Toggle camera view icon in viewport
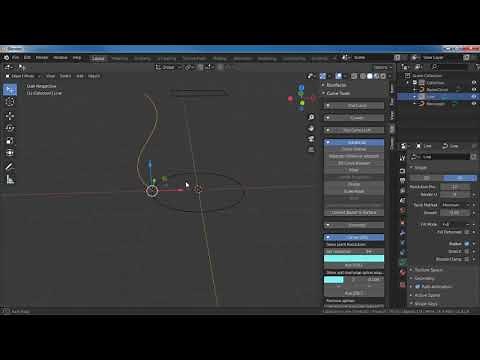 311,139
